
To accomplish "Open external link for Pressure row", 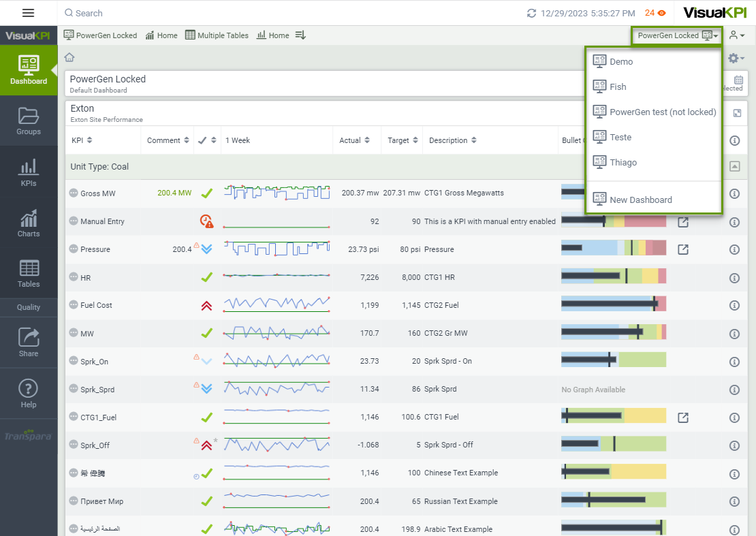I will tap(682, 249).
